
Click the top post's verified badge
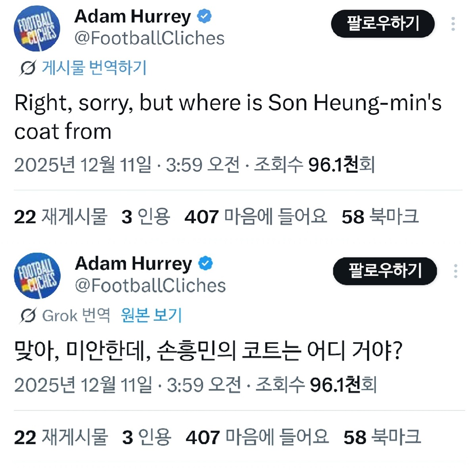click(x=204, y=17)
